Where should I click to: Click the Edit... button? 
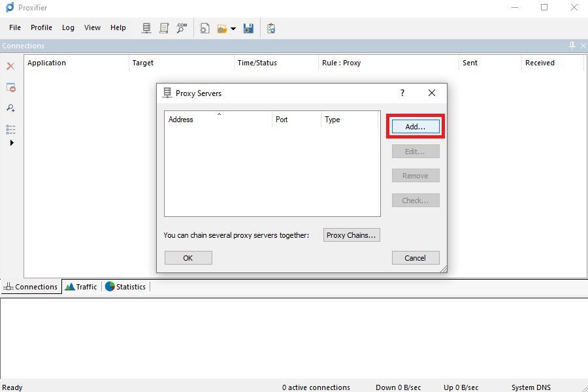416,152
